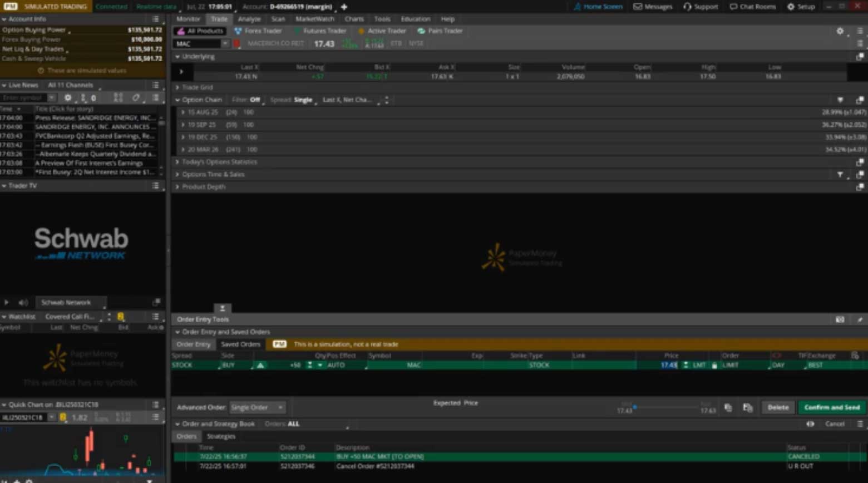Viewport: 868px width, 483px height.
Task: Click the limit price field showing 17.43
Action: click(x=668, y=366)
